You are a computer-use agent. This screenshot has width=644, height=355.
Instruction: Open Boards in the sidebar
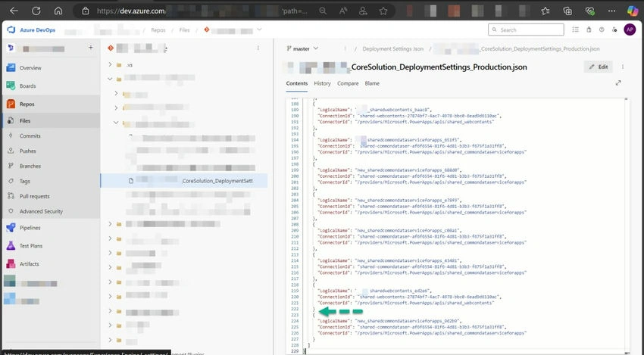(51, 86)
